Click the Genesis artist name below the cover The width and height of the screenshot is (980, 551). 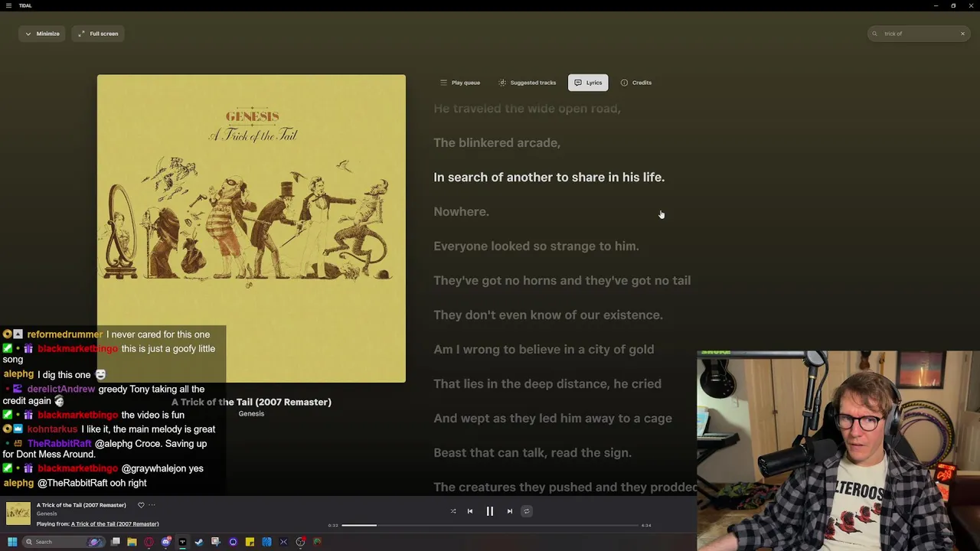pyautogui.click(x=251, y=414)
